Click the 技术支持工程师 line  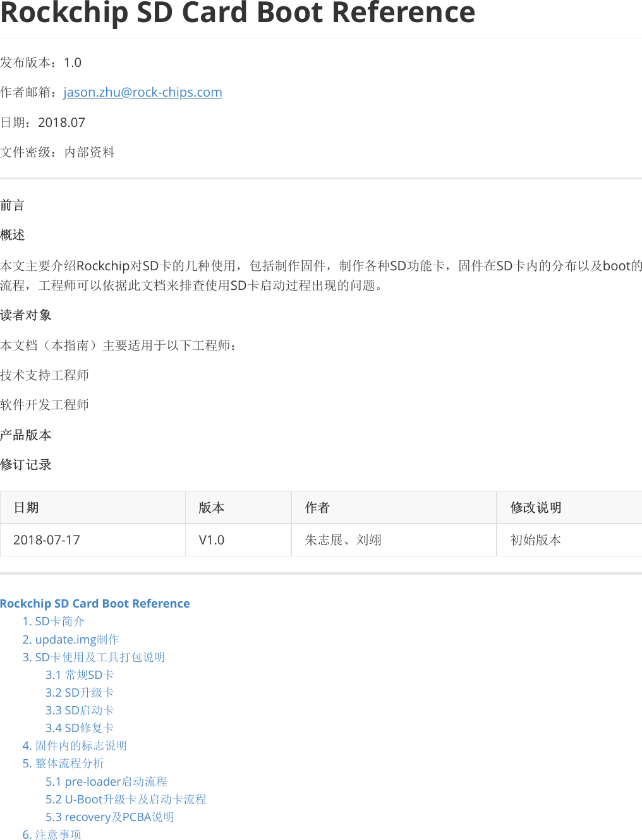tap(44, 375)
